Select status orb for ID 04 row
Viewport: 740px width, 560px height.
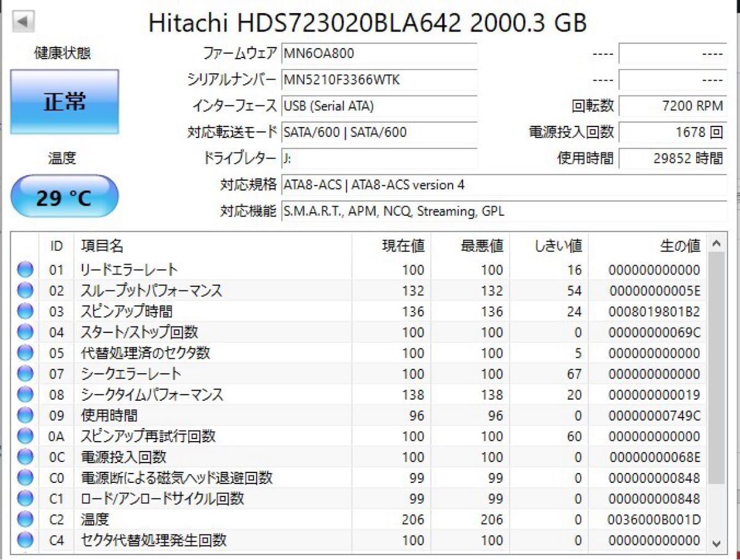tap(25, 332)
